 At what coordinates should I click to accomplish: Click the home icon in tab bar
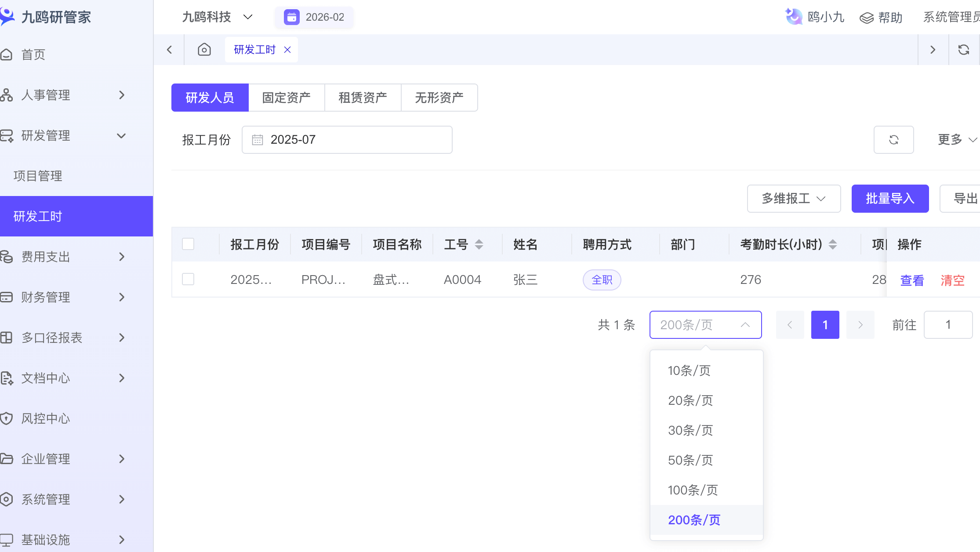pos(204,50)
